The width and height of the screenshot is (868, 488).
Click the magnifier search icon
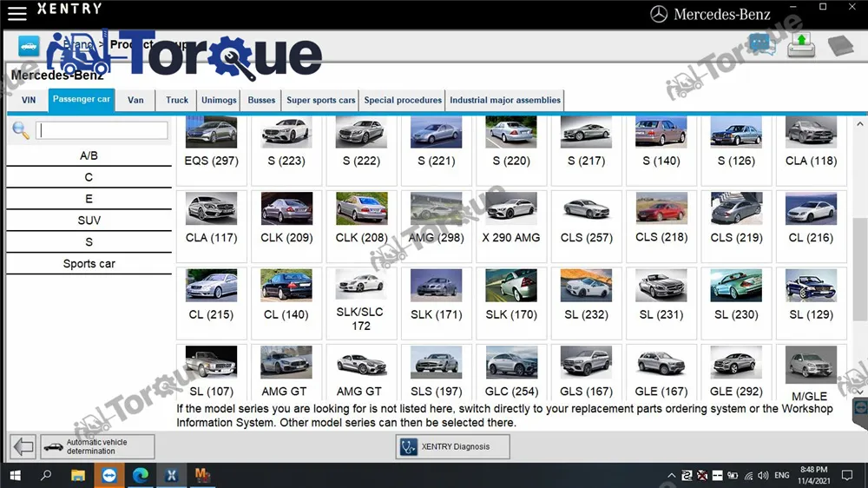coord(21,131)
